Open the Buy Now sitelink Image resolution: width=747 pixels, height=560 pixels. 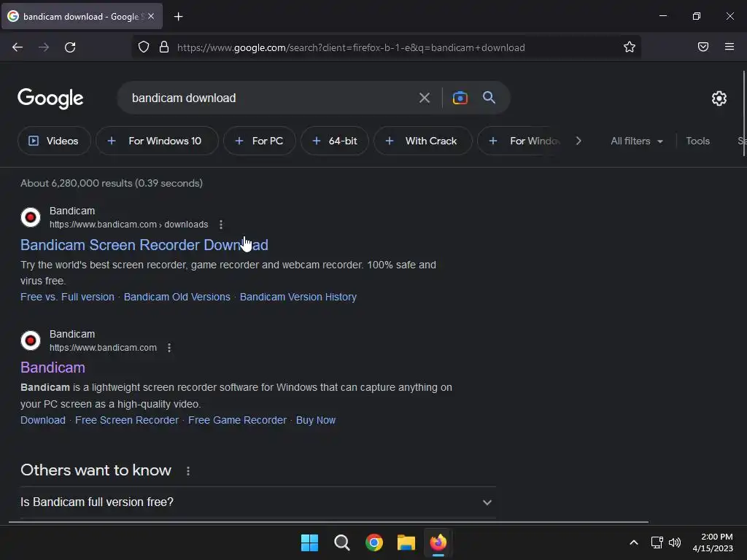[x=316, y=420]
